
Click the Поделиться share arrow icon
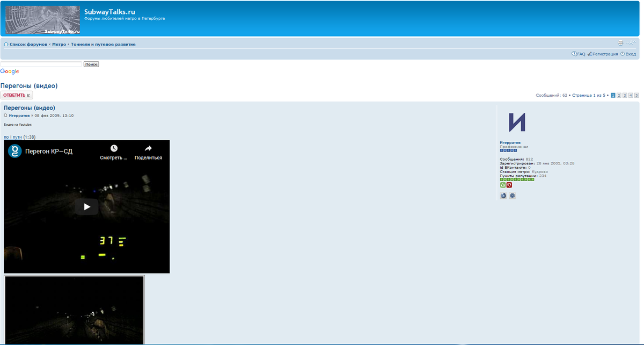148,148
